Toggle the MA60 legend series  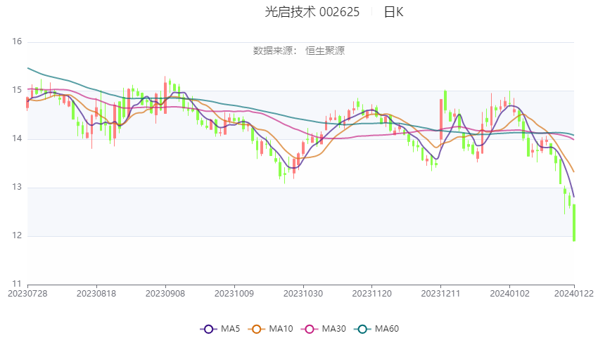pos(376,329)
